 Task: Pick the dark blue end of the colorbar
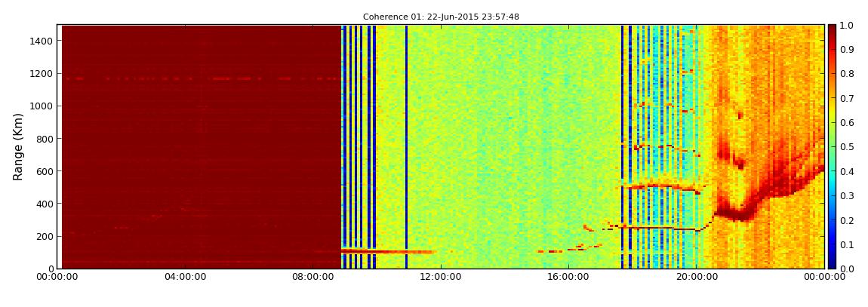(832, 263)
